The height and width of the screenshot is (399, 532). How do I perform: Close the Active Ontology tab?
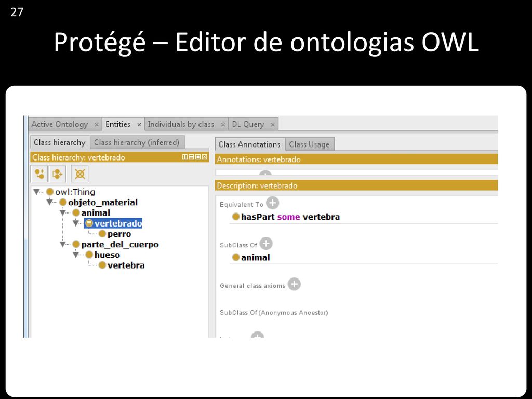click(x=96, y=125)
